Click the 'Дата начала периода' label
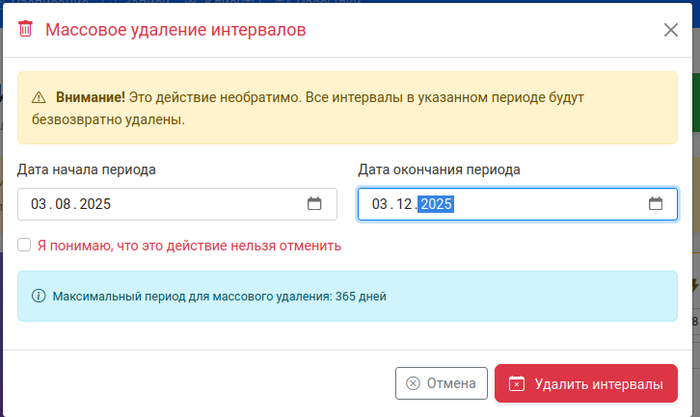This screenshot has width=700, height=417. point(86,170)
